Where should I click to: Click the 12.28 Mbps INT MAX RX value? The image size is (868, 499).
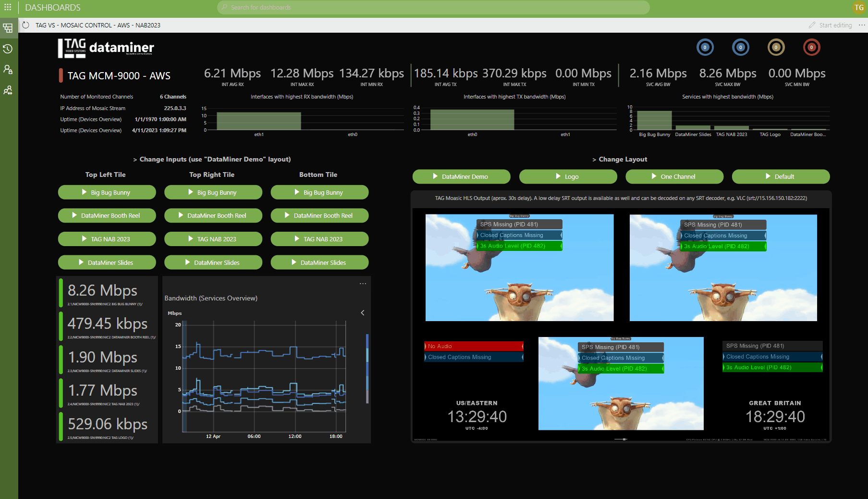click(x=302, y=73)
